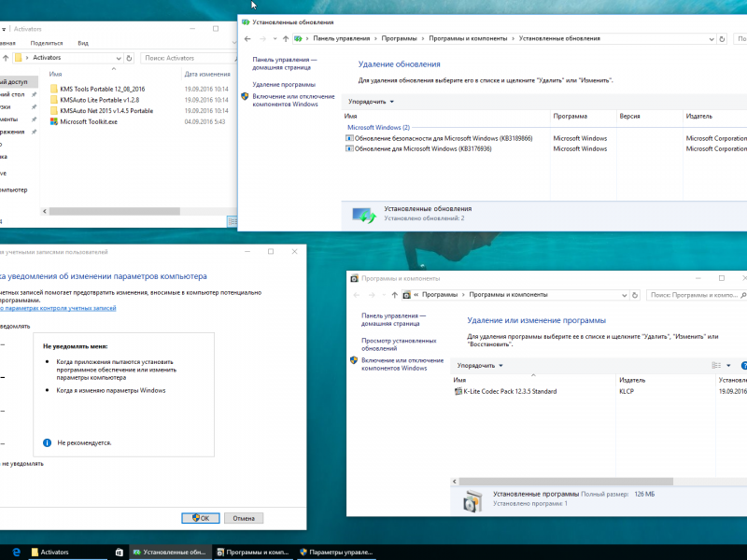Screen dimensions: 747x560
Task: Click the Search Activators field
Action: pos(189,58)
